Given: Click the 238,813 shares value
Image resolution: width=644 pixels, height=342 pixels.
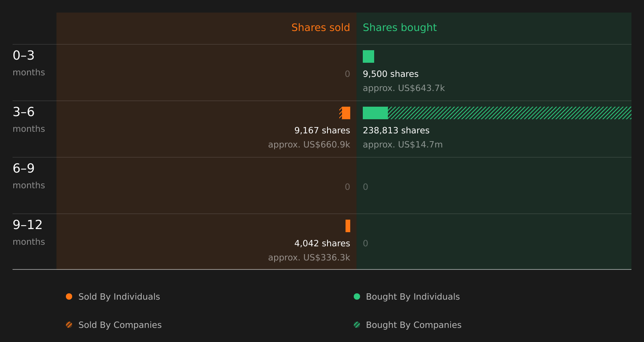Looking at the screenshot, I should pos(396,131).
